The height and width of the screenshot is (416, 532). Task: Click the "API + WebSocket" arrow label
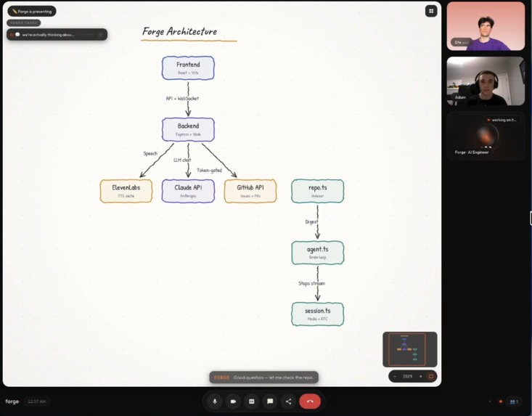(182, 99)
